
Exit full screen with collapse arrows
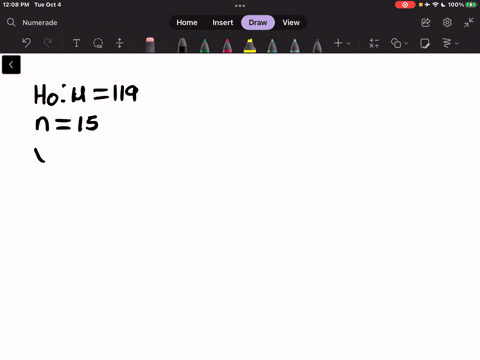point(469,22)
